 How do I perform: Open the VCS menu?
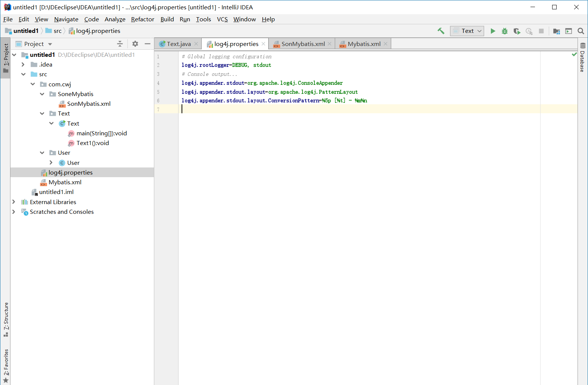click(x=222, y=19)
